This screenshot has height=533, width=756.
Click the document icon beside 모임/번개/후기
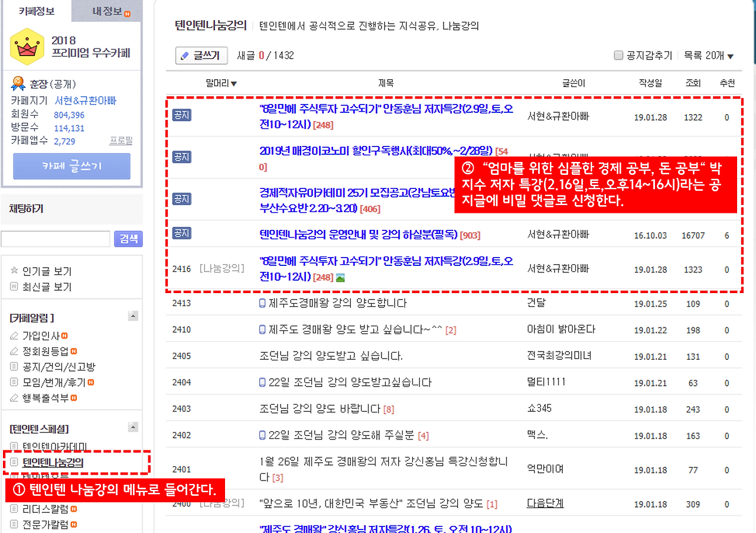14,382
